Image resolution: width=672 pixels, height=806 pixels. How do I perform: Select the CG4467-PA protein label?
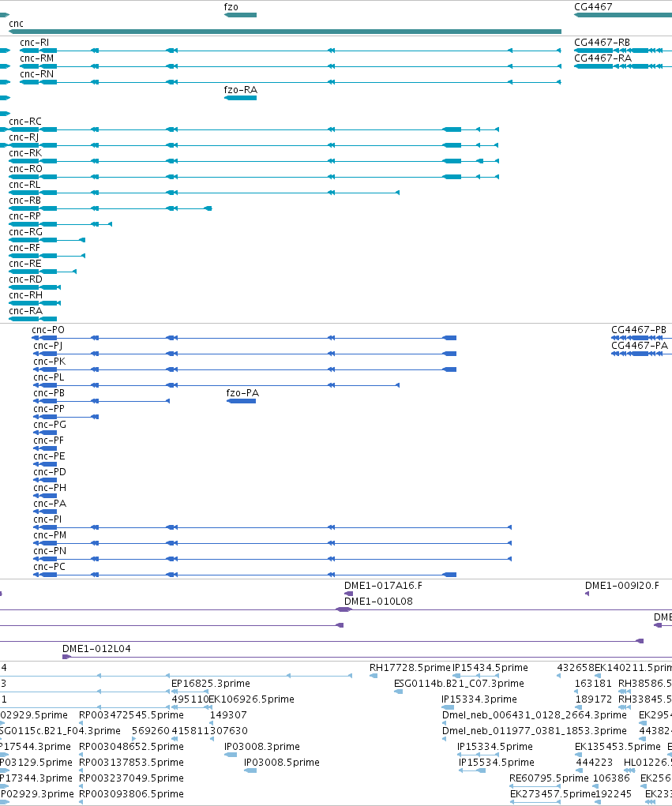coord(640,346)
